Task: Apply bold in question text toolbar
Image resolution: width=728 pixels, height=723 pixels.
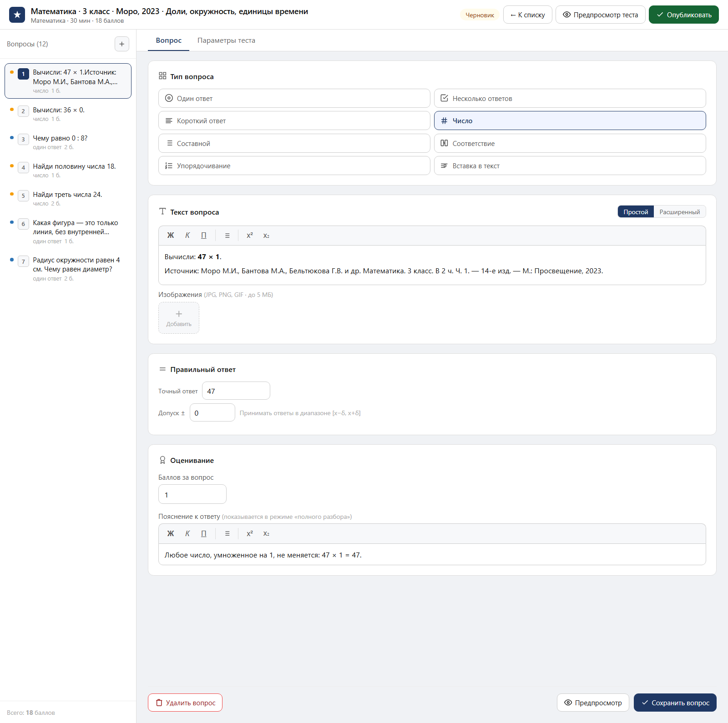Action: click(171, 236)
